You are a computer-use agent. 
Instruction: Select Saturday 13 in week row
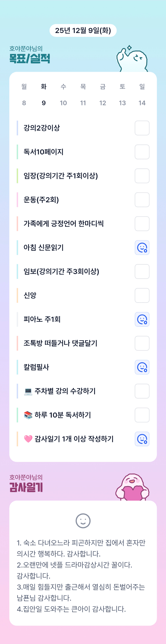[x=122, y=103]
